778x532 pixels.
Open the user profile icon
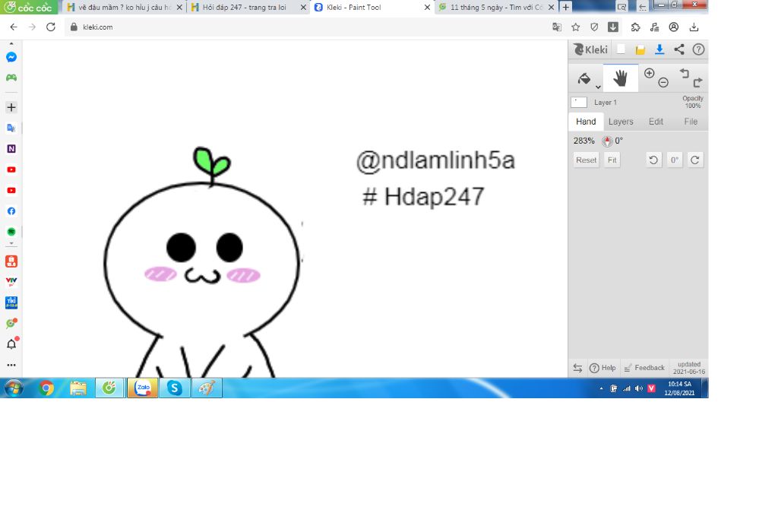click(673, 27)
